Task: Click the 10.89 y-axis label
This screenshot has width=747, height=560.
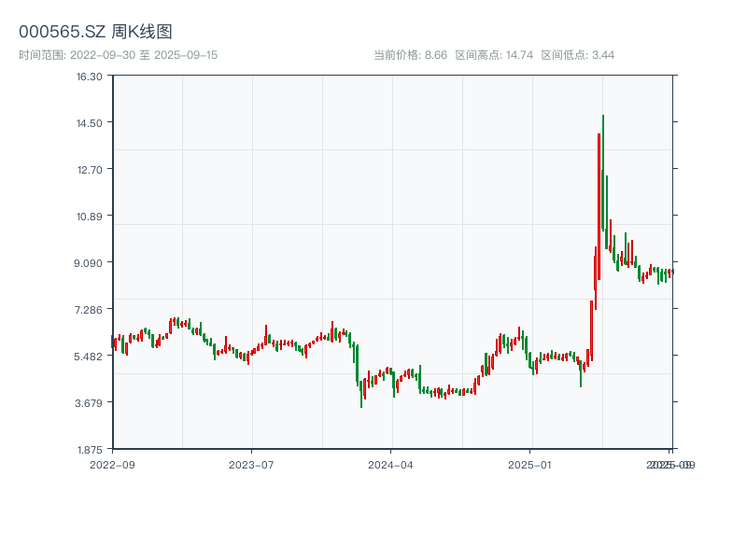Action: pyautogui.click(x=90, y=216)
